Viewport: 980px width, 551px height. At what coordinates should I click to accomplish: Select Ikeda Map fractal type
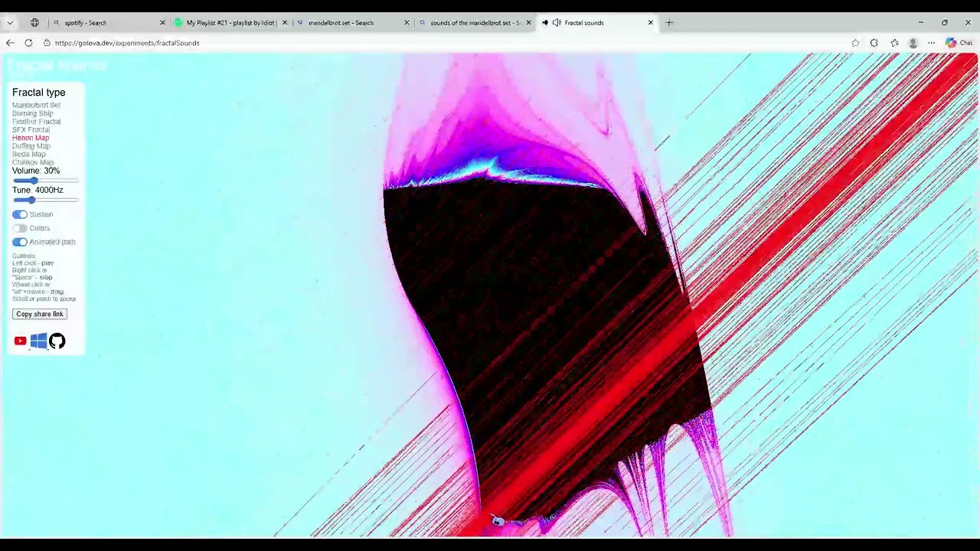29,155
